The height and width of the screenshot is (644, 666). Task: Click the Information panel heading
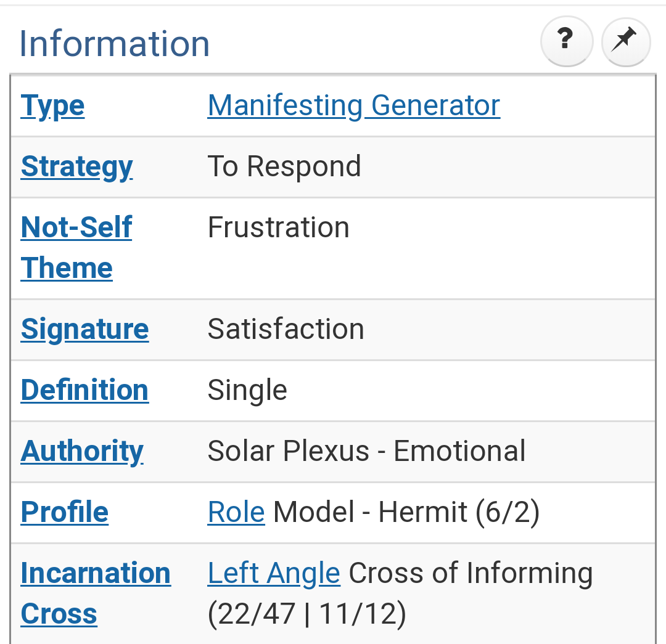[114, 43]
